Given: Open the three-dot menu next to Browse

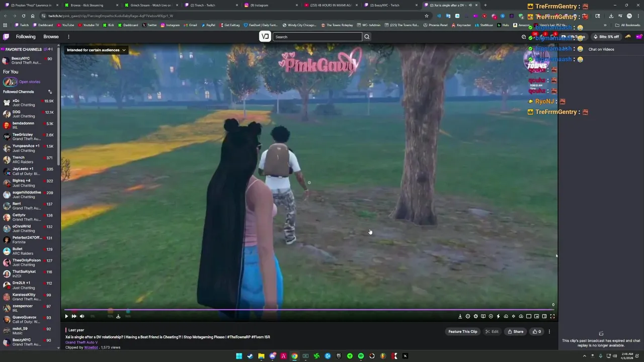Looking at the screenshot, I should point(68,37).
